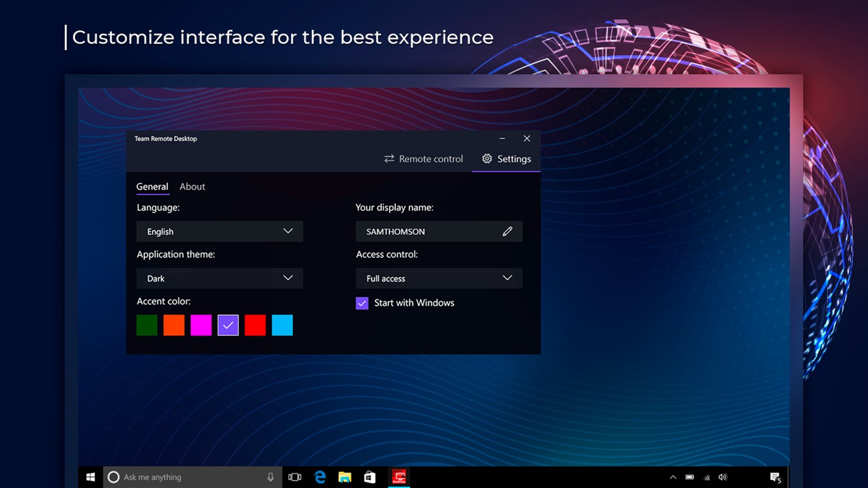Image resolution: width=868 pixels, height=488 pixels.
Task: Click the Cortana microphone icon
Action: tap(270, 477)
